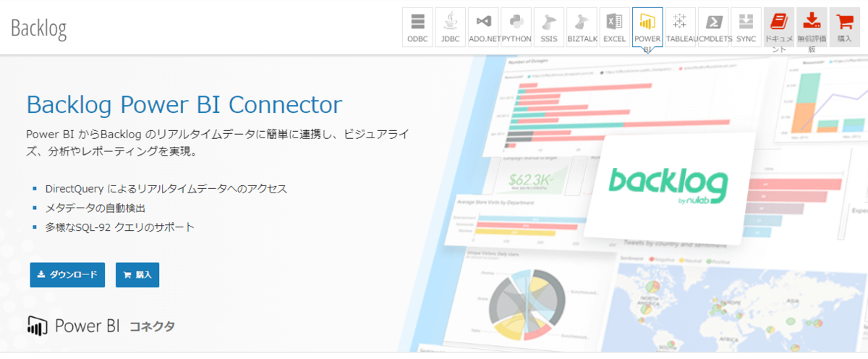
Task: Open the Sync tool icon
Action: click(x=746, y=27)
